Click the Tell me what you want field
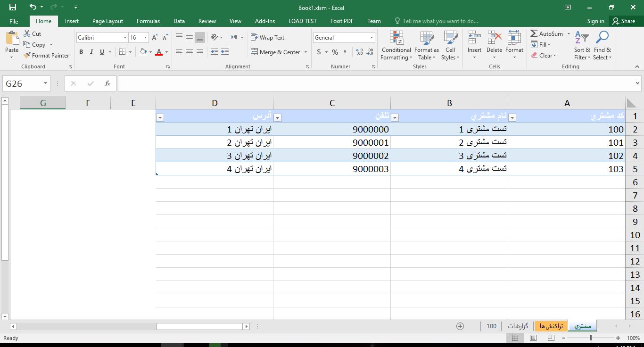This screenshot has width=644, height=347. [x=436, y=21]
